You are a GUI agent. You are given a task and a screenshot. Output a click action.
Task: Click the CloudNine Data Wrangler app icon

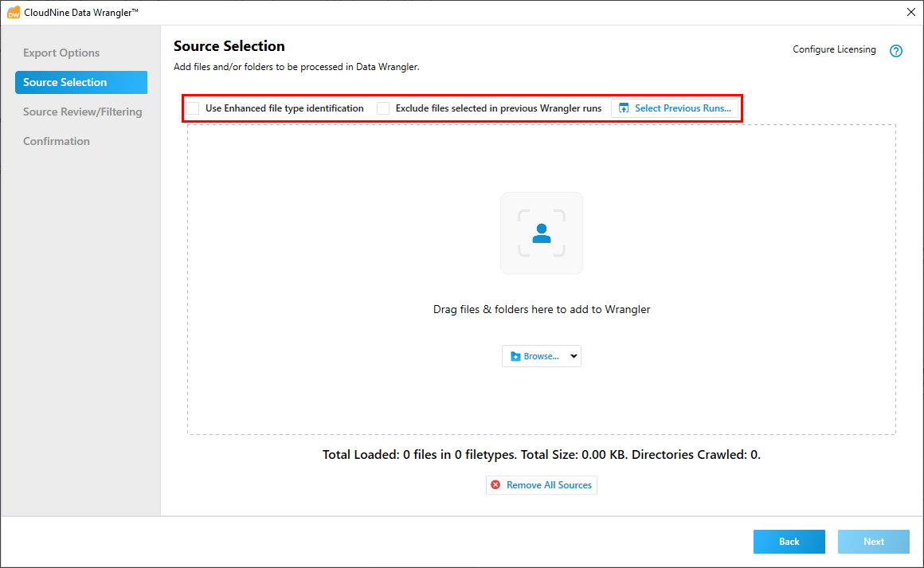[x=13, y=13]
